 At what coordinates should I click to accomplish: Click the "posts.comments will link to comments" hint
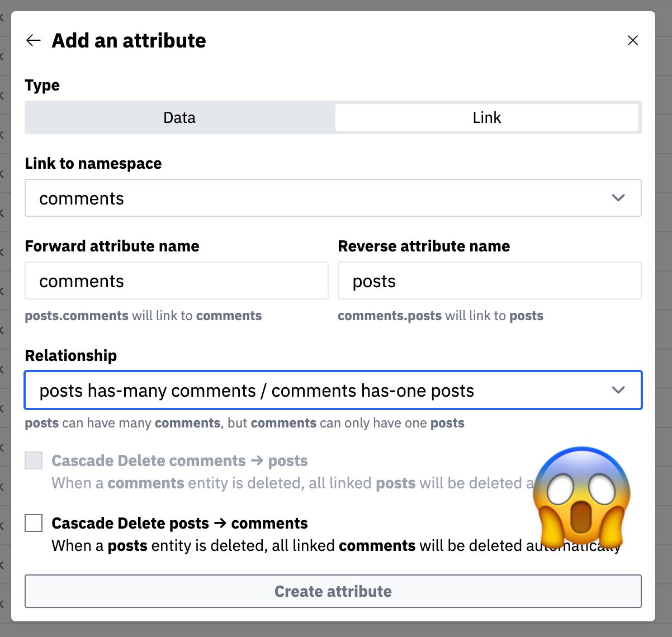[143, 316]
